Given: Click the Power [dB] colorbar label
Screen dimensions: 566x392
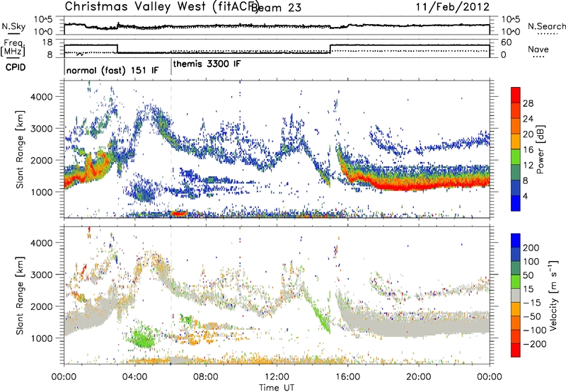Looking at the screenshot, I should [541, 149].
